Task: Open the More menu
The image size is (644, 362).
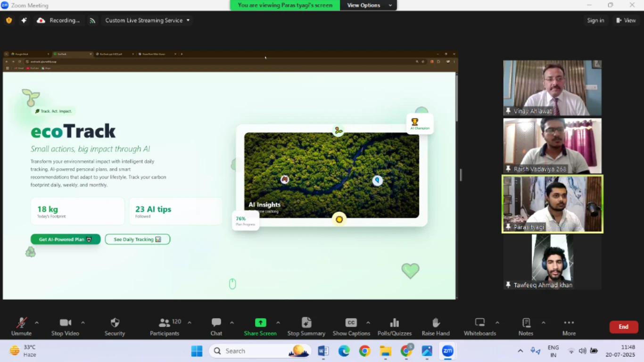Action: pos(569,323)
